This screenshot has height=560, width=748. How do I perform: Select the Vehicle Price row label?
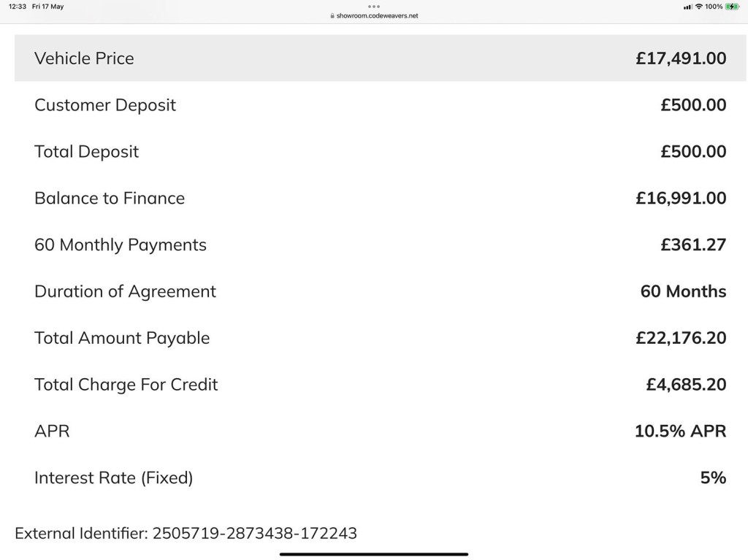coord(84,58)
